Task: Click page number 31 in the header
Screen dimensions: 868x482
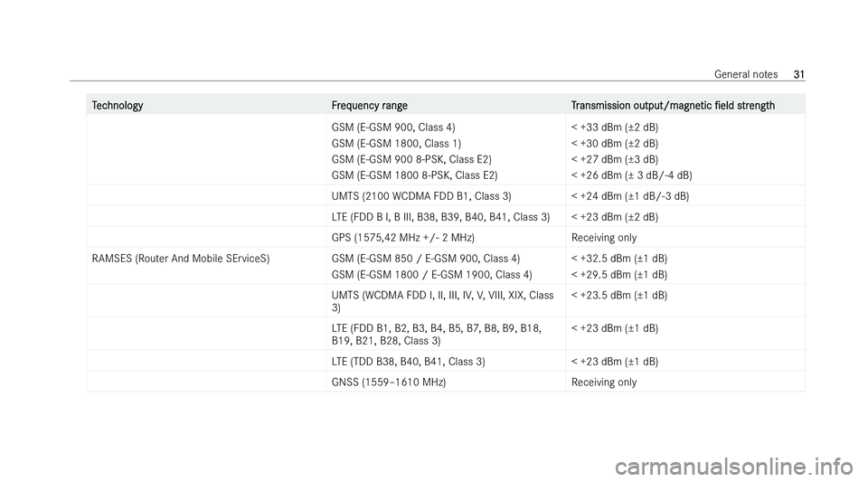Action: click(x=798, y=74)
